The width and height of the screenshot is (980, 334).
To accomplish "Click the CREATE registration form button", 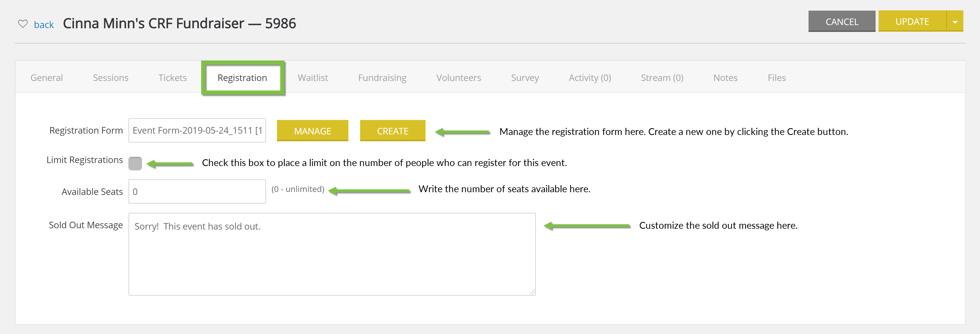I will [x=392, y=131].
